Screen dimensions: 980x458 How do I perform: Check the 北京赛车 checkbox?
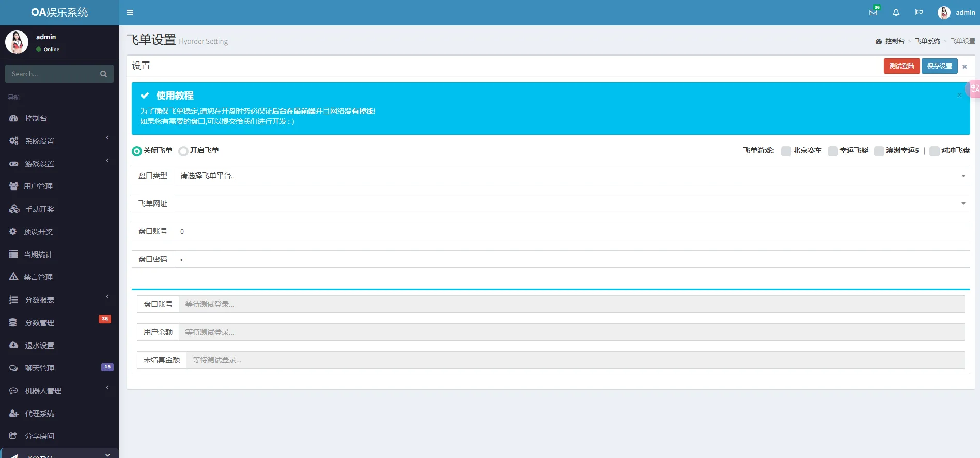click(786, 151)
